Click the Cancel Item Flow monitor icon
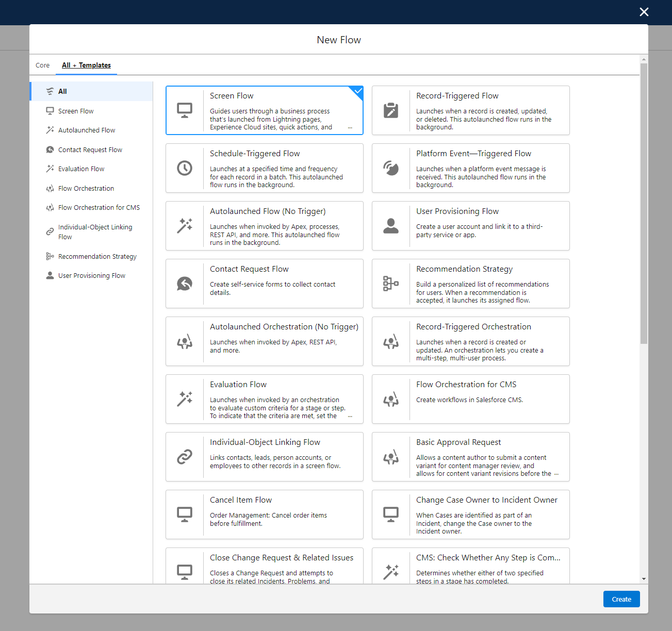The width and height of the screenshot is (672, 631). pos(185,514)
